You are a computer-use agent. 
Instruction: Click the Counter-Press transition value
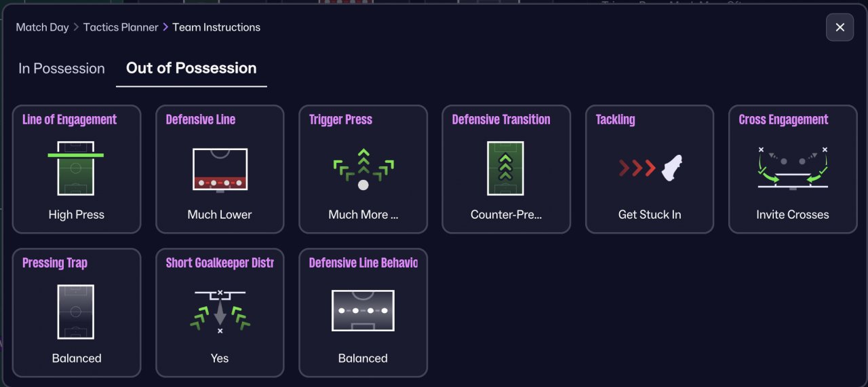point(507,215)
